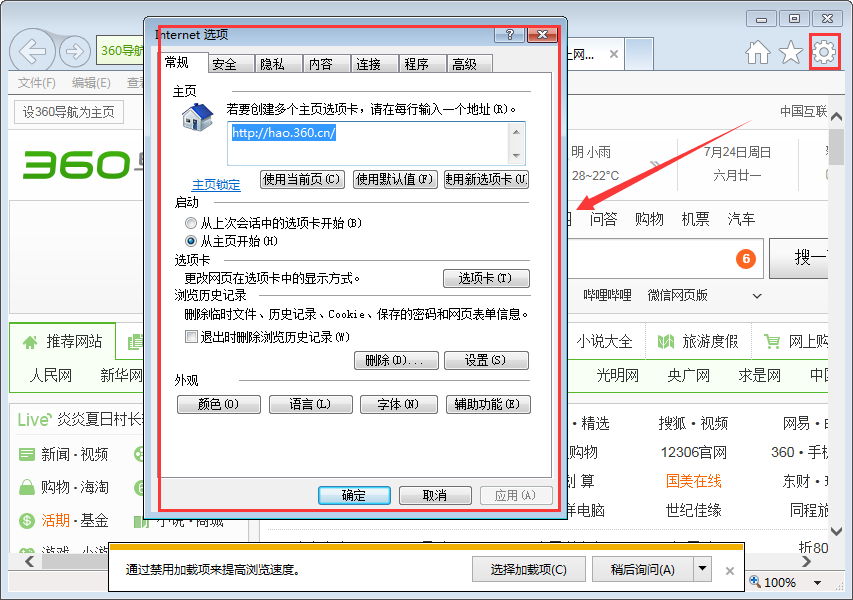Viewport: 853px width, 600px height.
Task: Open the browser home page icon
Action: tap(758, 52)
